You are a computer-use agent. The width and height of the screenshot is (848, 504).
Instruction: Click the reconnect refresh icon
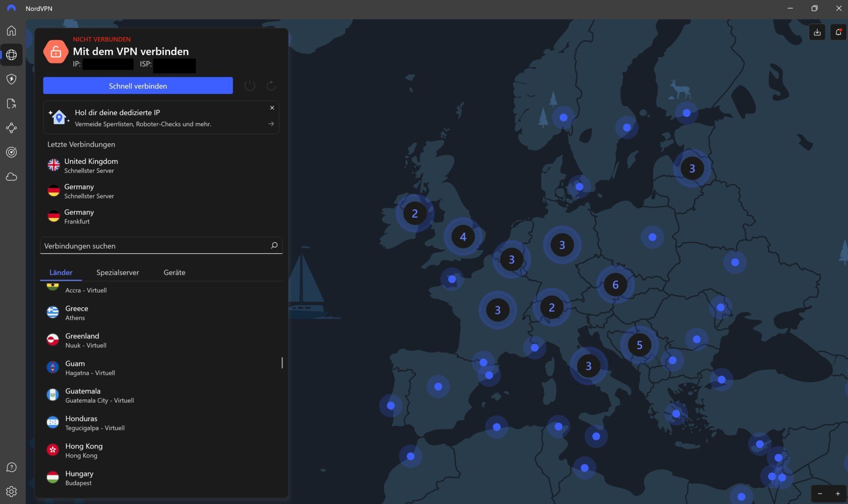pyautogui.click(x=271, y=86)
